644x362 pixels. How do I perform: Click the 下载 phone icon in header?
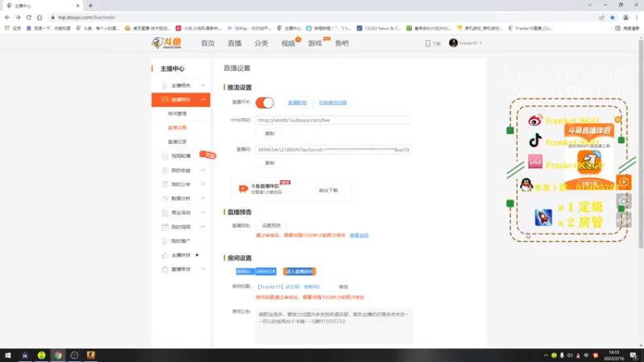tap(427, 43)
